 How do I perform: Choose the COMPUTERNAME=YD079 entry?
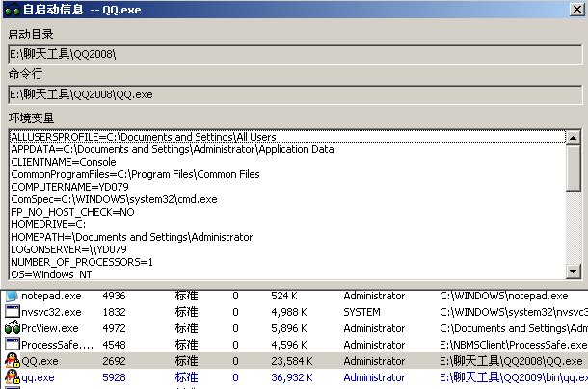68,187
